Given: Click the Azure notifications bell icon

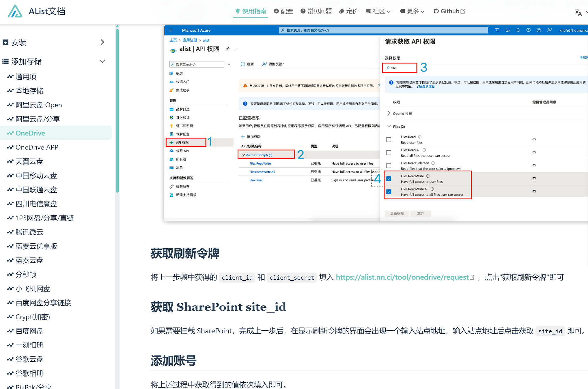Looking at the screenshot, I should tap(518, 30).
